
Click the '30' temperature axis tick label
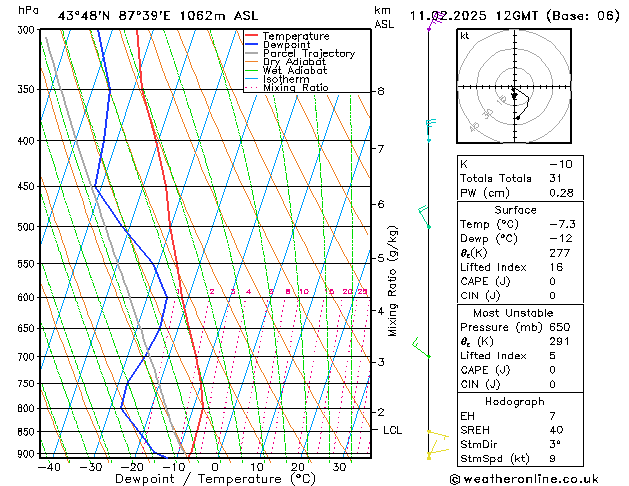339,468
